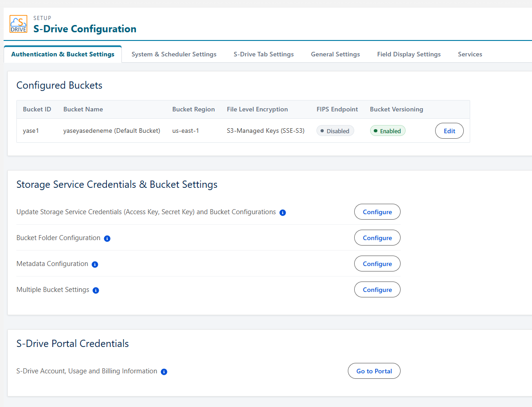Go to General Settings tab
The height and width of the screenshot is (407, 532).
click(x=336, y=54)
